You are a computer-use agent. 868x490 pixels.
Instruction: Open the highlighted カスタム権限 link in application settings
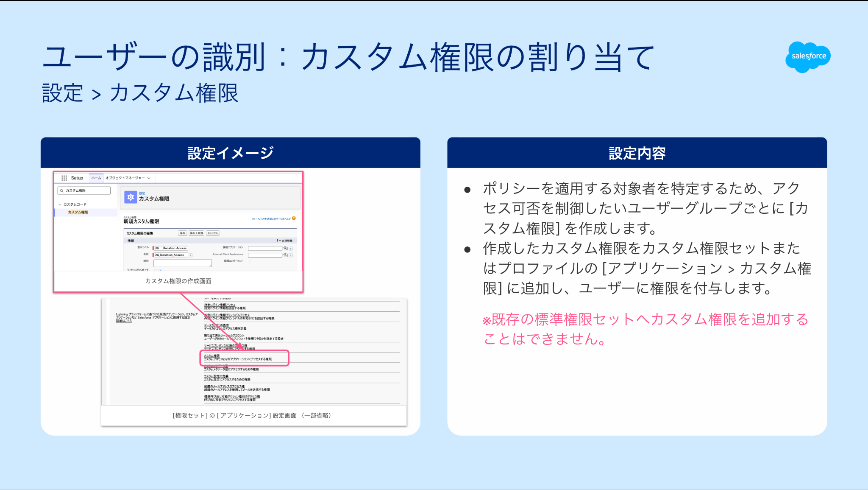pos(212,356)
